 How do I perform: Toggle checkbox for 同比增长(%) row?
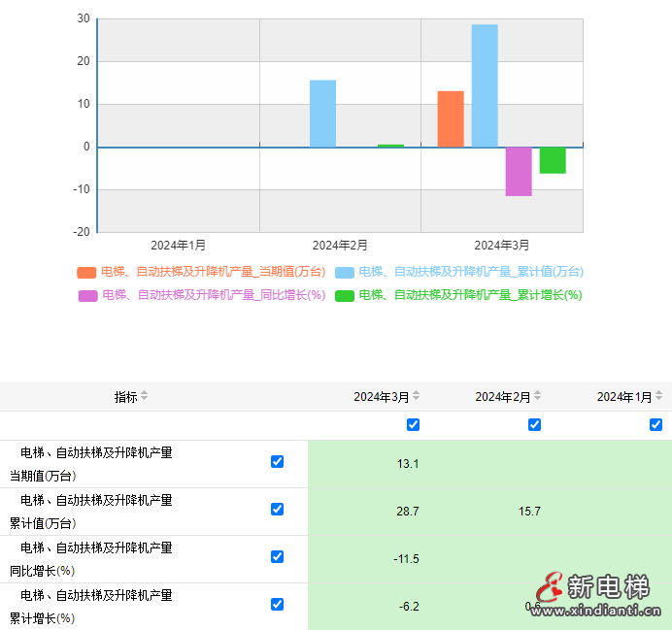(277, 556)
